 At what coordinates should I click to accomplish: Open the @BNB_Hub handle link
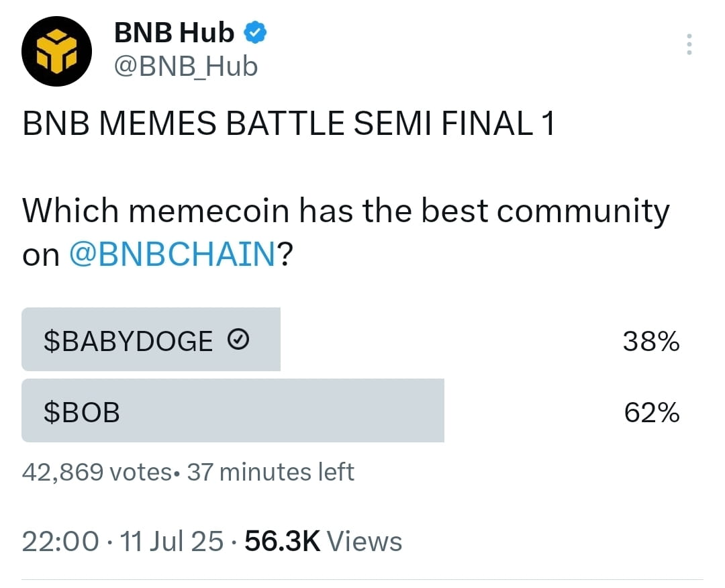pyautogui.click(x=186, y=66)
